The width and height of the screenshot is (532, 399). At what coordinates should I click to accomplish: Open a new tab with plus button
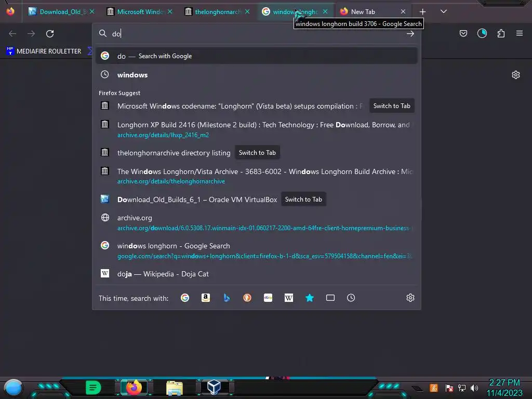click(423, 11)
